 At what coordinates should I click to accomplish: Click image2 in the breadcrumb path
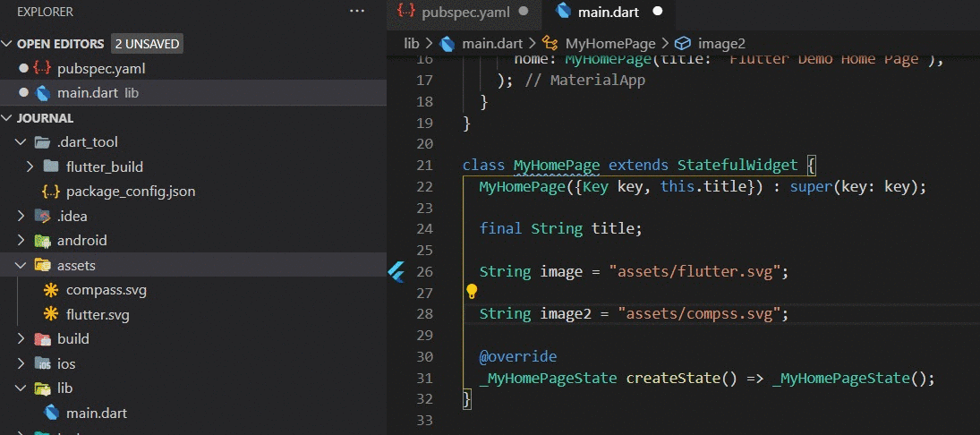coord(721,43)
